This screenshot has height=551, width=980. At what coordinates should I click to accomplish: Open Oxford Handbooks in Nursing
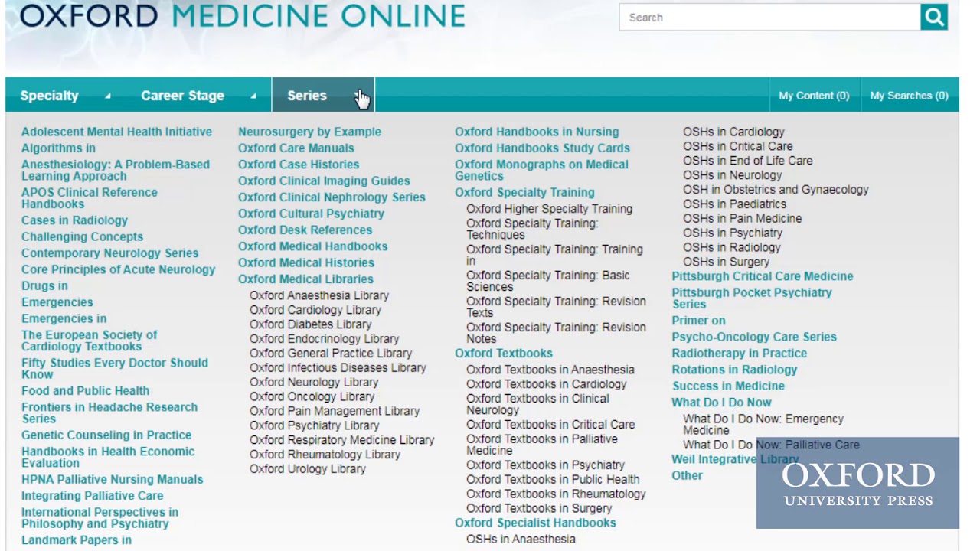537,132
